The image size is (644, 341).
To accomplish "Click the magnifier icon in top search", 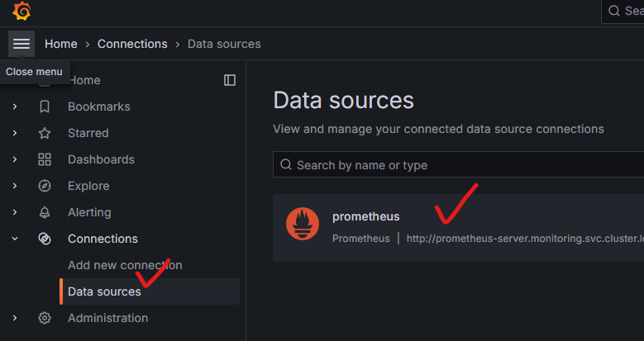I will (614, 11).
